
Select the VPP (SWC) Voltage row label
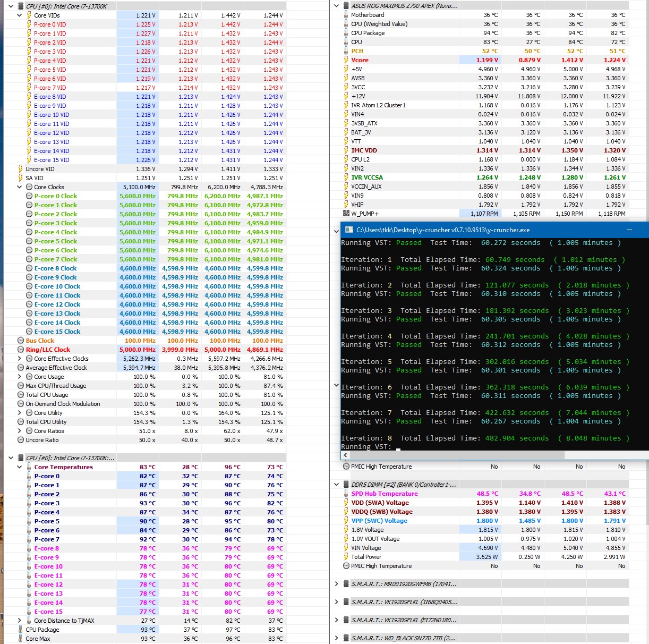coord(379,521)
